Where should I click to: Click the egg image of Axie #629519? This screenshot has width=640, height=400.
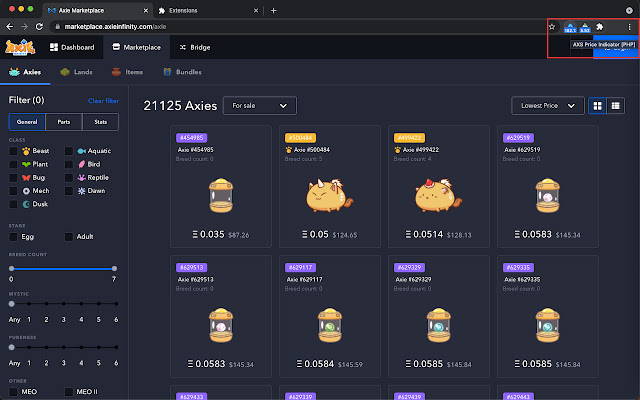coord(547,196)
